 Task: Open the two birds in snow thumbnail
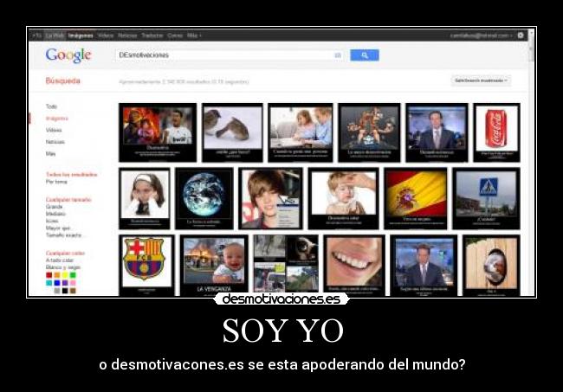232,132
